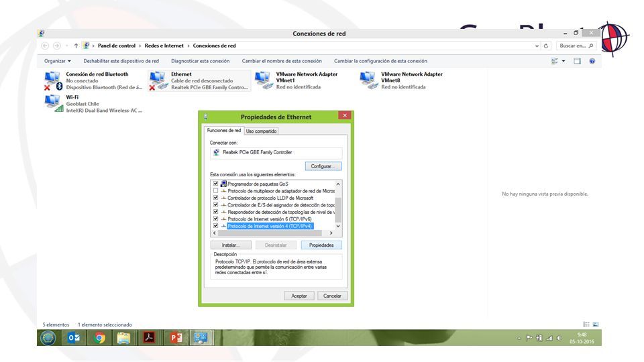644x362 pixels.
Task: Uncheck Respondedor de detección de topologías
Action: point(215,212)
